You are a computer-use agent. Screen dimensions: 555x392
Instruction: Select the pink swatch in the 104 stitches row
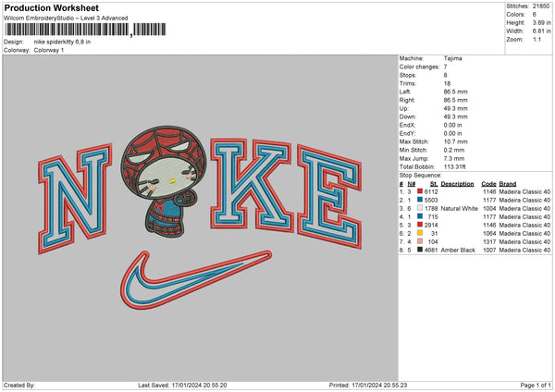(x=420, y=241)
